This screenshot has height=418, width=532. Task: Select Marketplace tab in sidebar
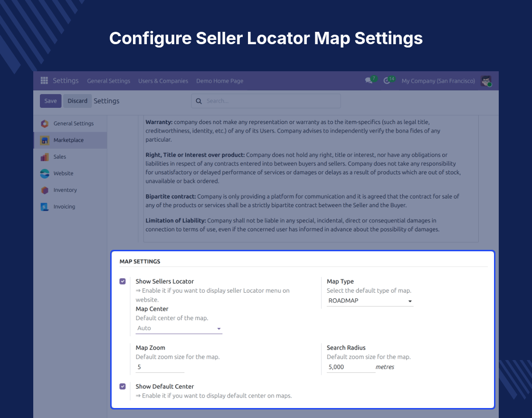tap(70, 140)
